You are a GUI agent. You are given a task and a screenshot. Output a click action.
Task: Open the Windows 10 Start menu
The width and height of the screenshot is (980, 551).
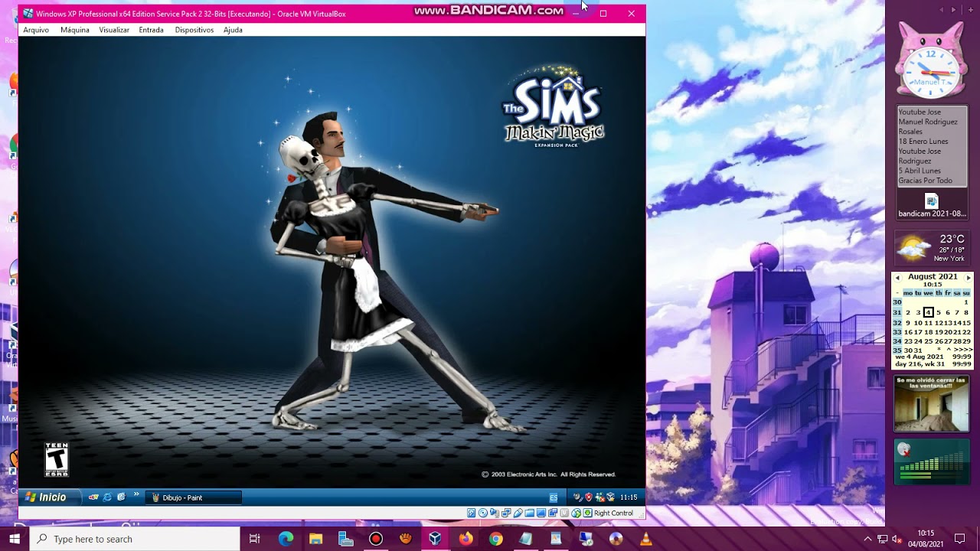click(x=15, y=539)
